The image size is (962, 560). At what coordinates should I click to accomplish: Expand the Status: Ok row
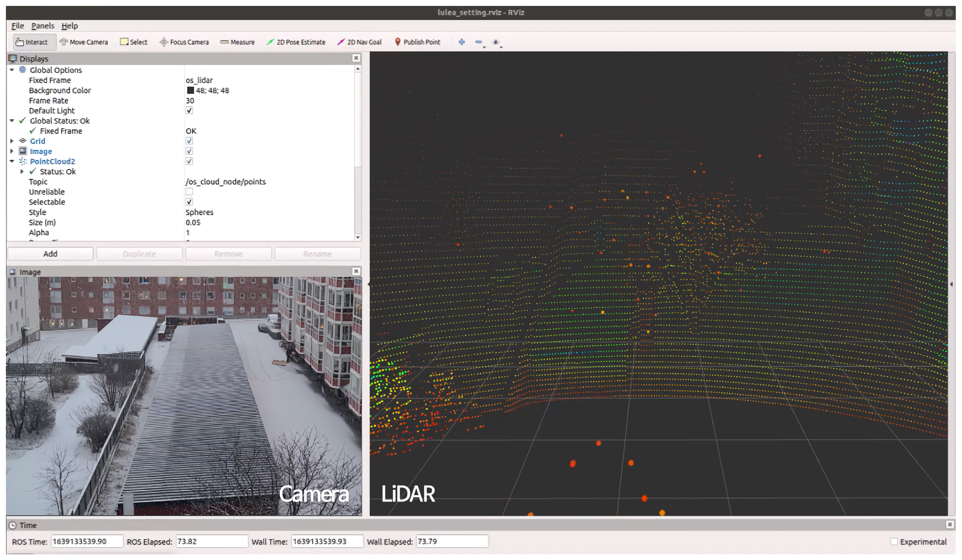coord(22,172)
